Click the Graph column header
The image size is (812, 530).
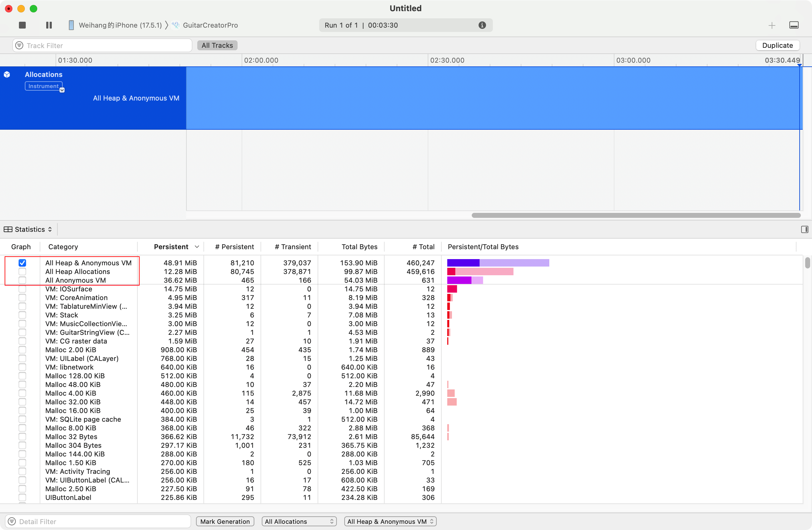[21, 246]
